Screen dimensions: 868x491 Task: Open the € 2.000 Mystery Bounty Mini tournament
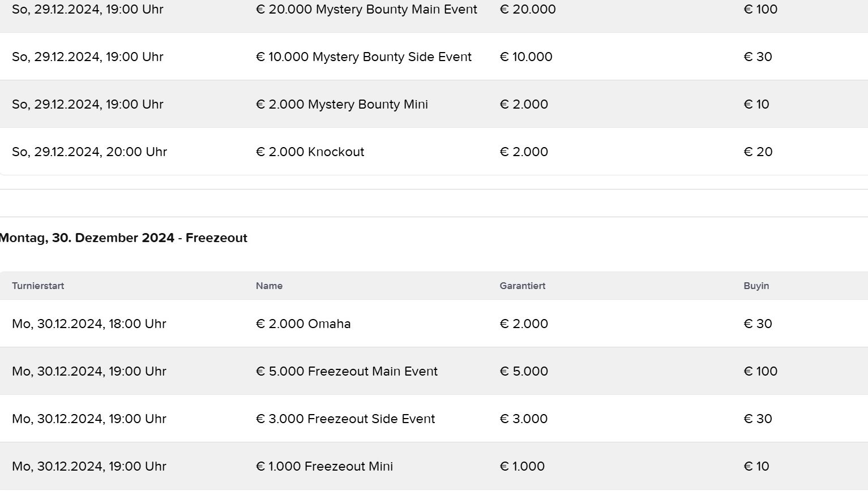[x=341, y=105]
